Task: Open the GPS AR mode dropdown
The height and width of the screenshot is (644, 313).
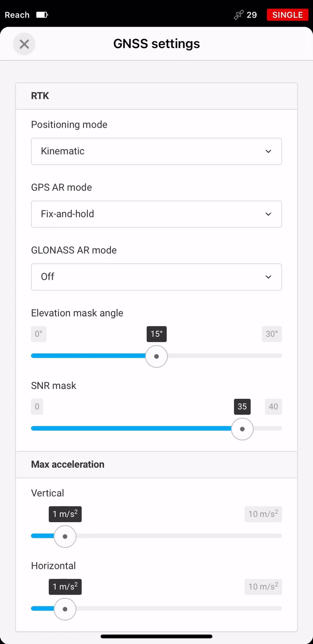Action: 156,214
